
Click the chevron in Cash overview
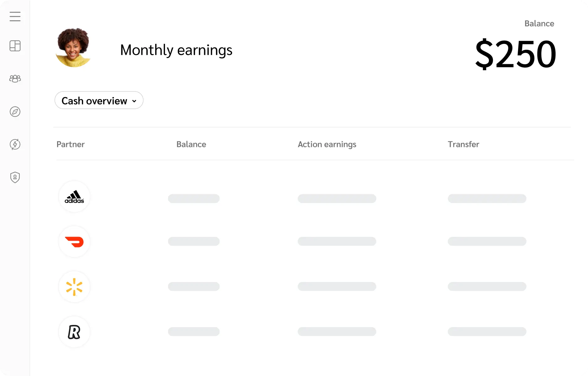pos(134,101)
